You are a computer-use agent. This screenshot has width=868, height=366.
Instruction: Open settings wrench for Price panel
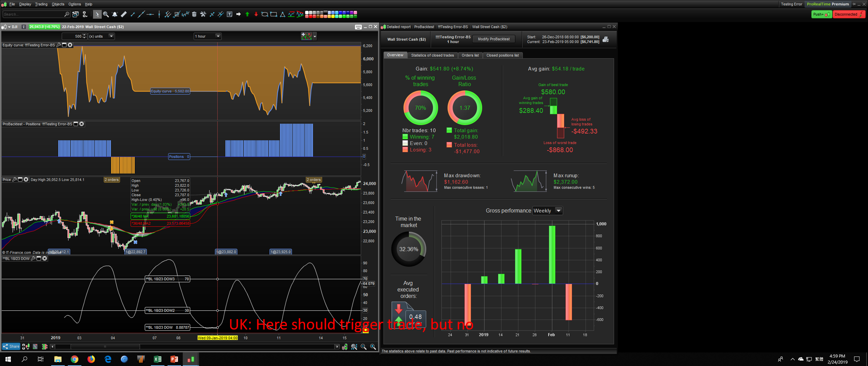coord(14,179)
